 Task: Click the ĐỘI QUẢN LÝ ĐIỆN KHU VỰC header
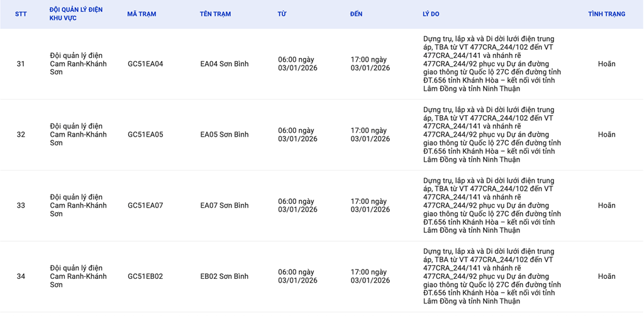pyautogui.click(x=75, y=14)
